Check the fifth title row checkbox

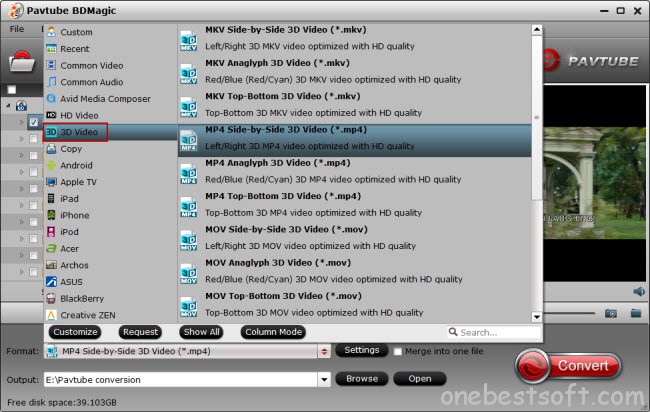pos(34,189)
